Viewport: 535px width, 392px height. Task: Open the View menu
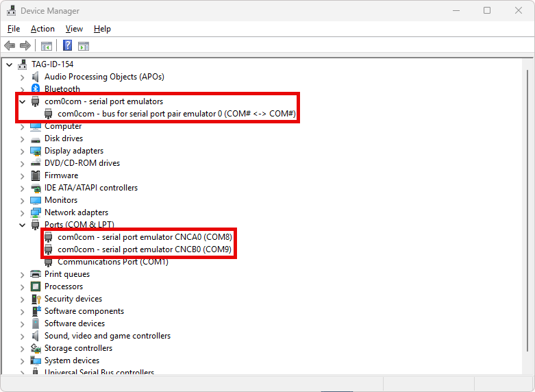point(74,29)
